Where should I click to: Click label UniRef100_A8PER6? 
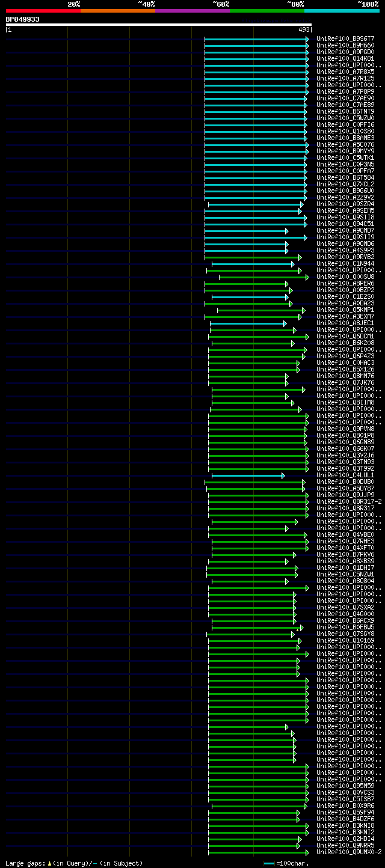click(345, 283)
